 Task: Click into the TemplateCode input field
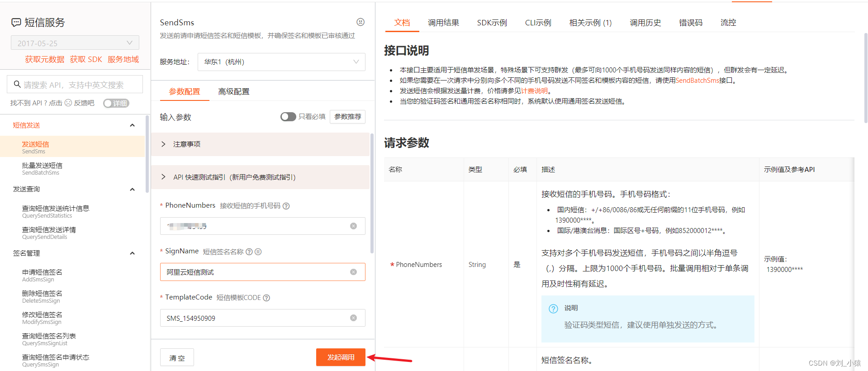[263, 318]
